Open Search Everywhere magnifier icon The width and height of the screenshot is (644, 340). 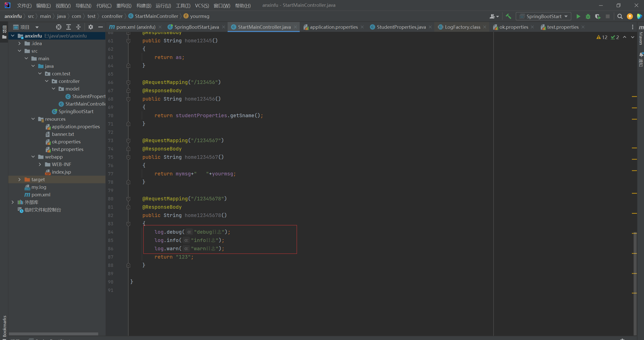[620, 16]
